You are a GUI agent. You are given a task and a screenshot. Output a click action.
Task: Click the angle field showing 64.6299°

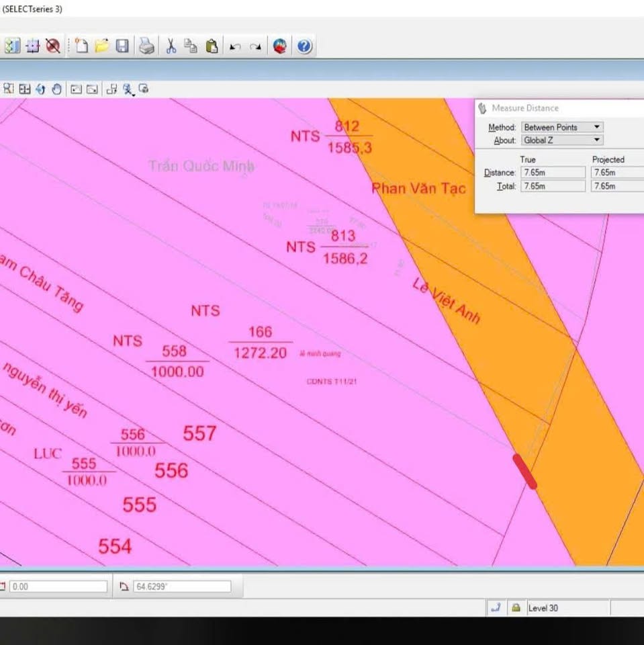[181, 587]
